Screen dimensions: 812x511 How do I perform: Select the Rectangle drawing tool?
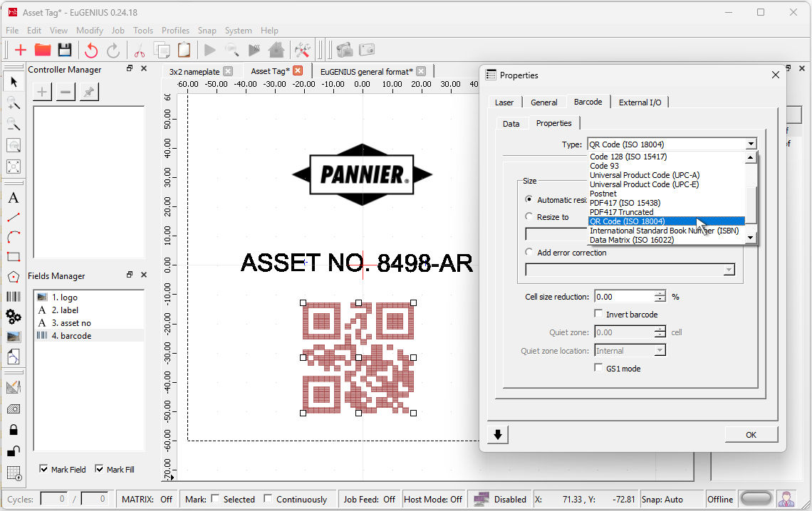point(14,257)
